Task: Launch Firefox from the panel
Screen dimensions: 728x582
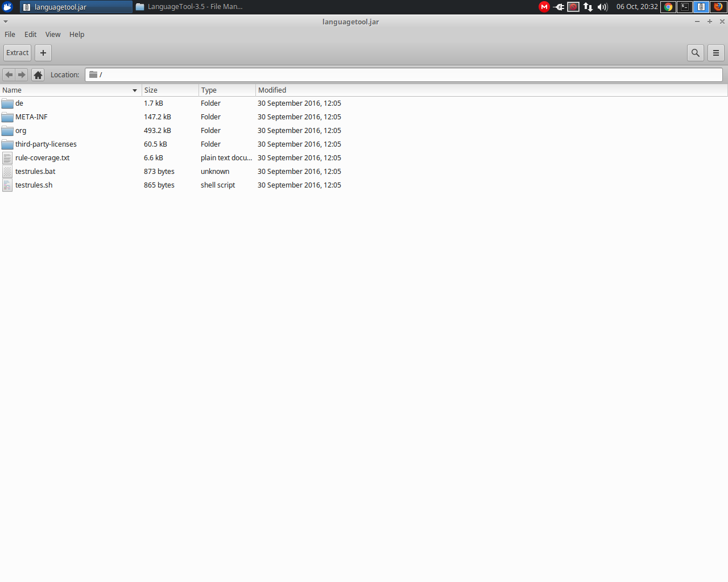Action: [718, 7]
